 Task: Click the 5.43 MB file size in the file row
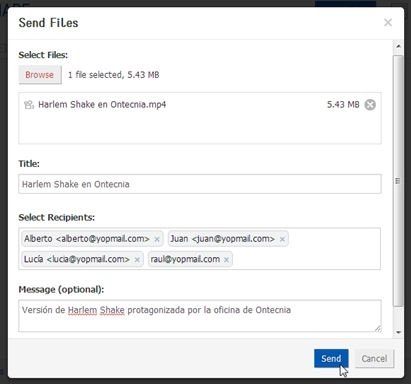pos(343,105)
